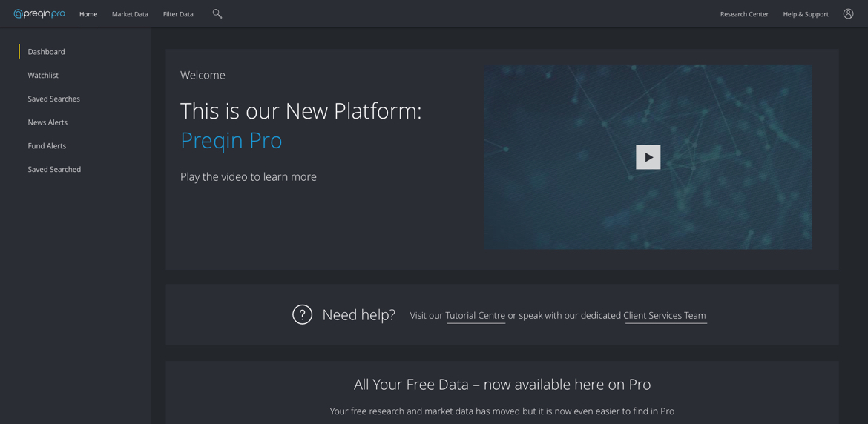Follow the Tutorial Centre link
868x424 pixels.
click(475, 315)
